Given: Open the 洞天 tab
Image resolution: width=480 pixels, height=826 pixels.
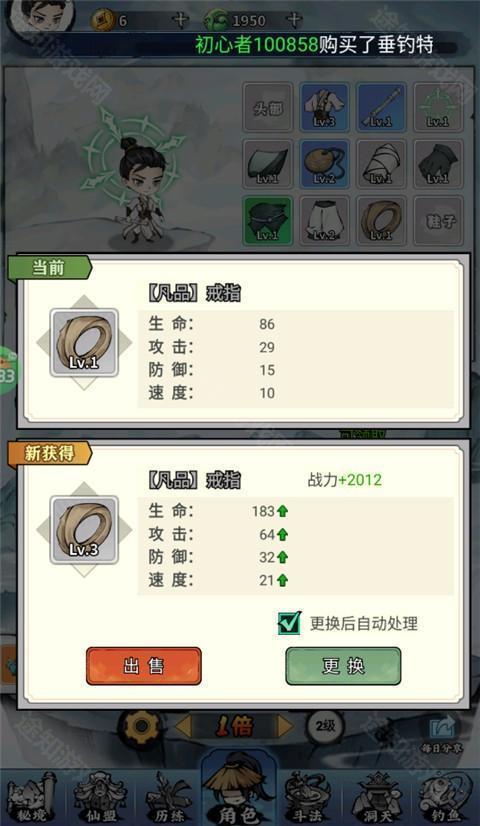Looking at the screenshot, I should pos(376,798).
